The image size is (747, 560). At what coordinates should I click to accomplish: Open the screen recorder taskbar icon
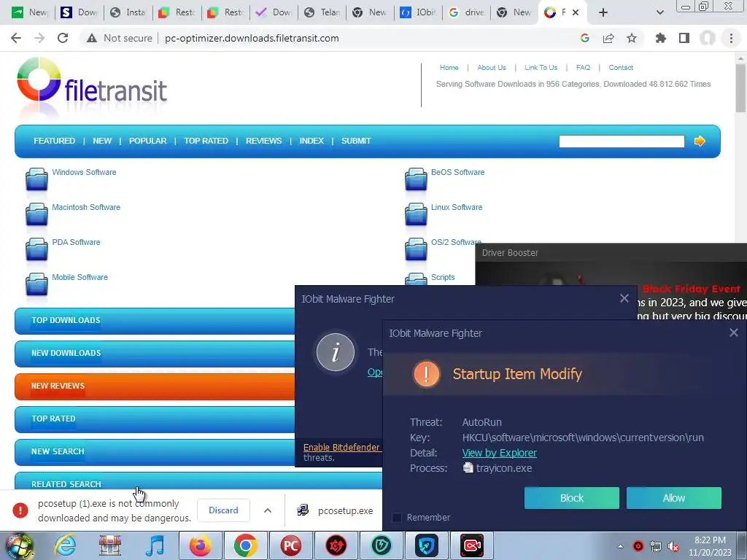pos(472,545)
